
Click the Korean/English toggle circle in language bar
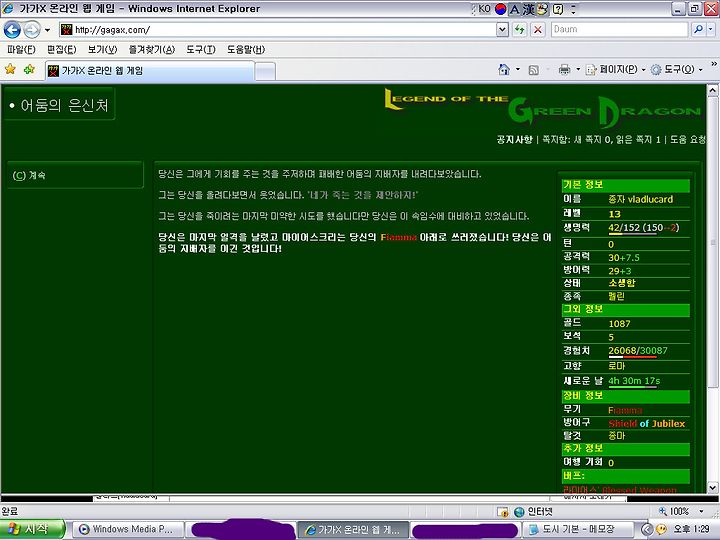501,9
